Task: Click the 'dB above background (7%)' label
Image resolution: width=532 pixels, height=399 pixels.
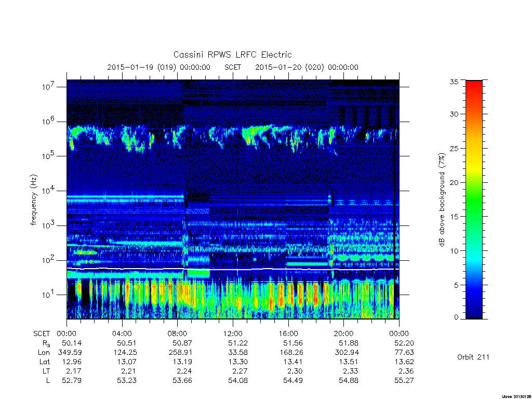Action: click(x=442, y=200)
